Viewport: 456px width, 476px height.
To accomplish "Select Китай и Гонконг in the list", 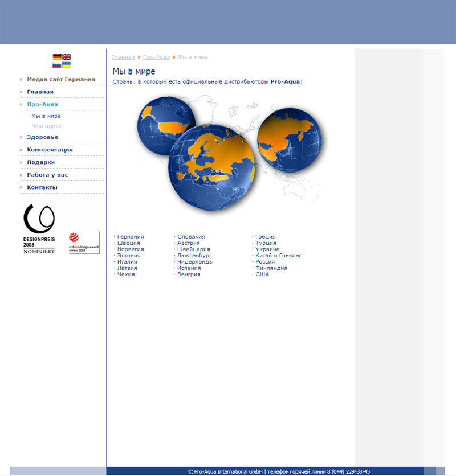I will click(x=279, y=256).
